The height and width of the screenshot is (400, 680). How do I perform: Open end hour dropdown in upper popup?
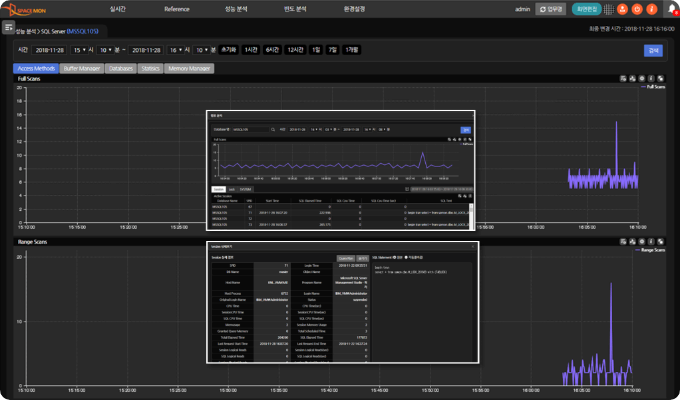pyautogui.click(x=367, y=129)
